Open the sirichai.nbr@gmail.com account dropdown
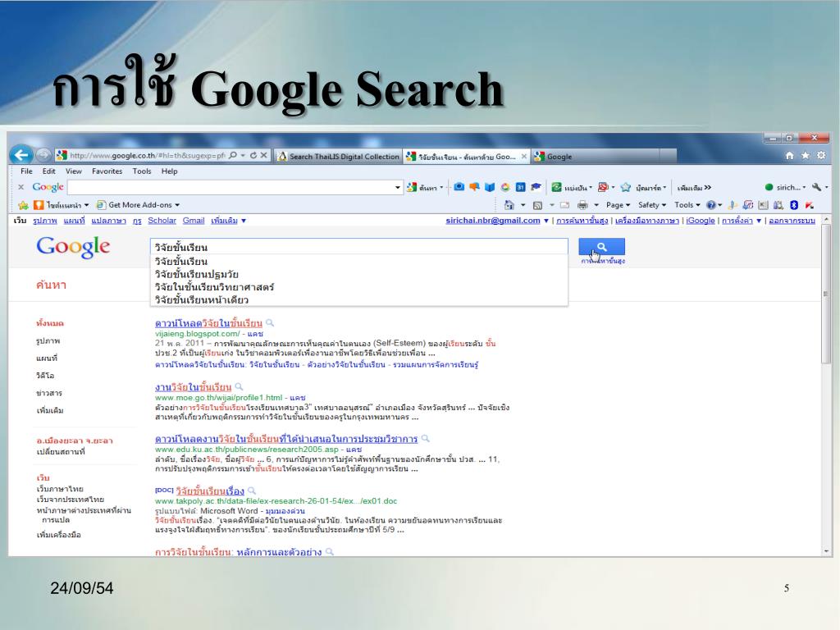Viewport: 840px width, 630px height. [x=546, y=220]
